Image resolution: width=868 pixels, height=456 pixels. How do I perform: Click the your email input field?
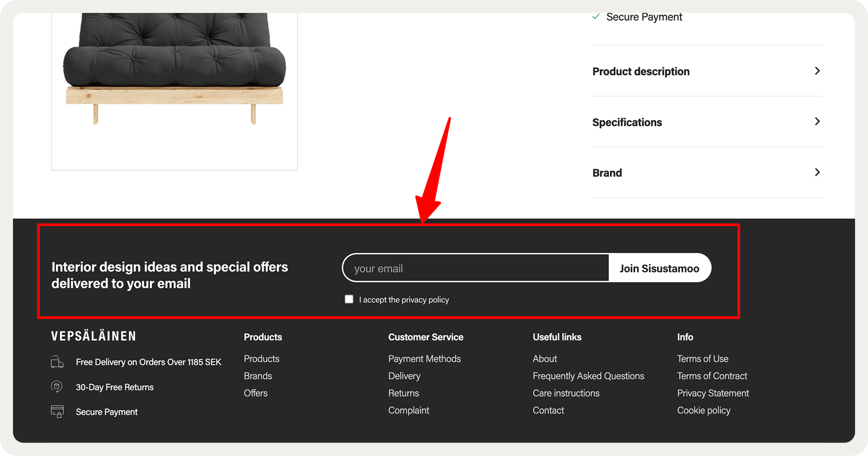tap(476, 268)
